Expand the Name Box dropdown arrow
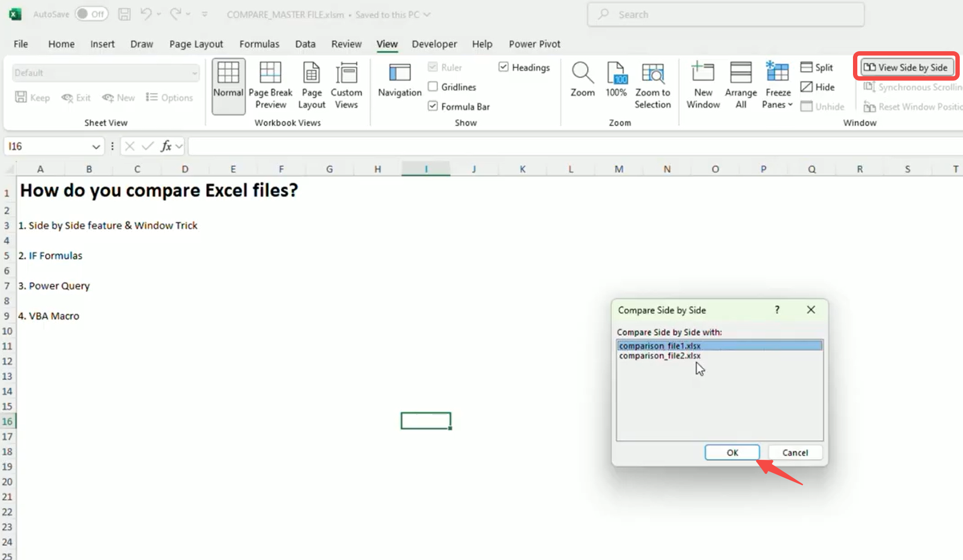Image resolution: width=963 pixels, height=560 pixels. (x=96, y=147)
